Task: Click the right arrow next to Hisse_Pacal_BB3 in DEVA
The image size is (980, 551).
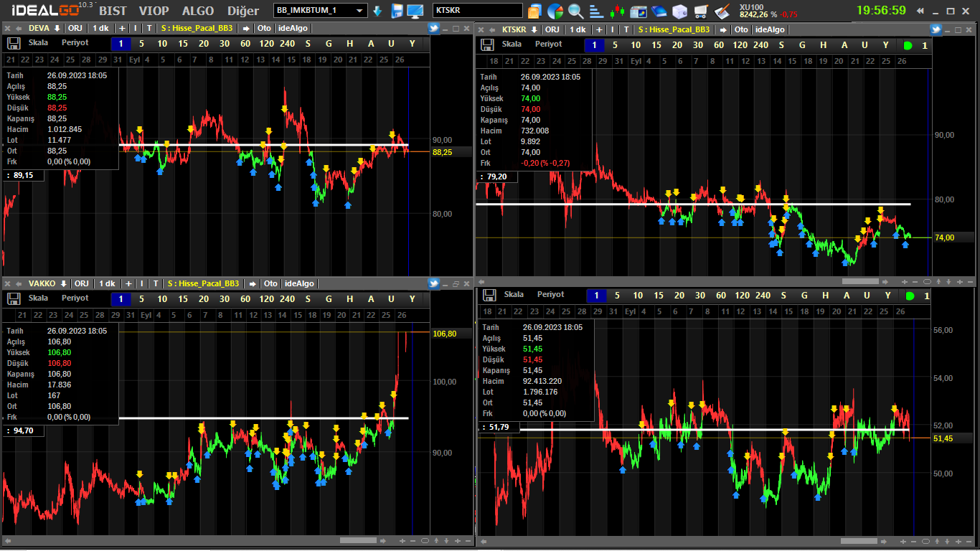Action: 246,29
